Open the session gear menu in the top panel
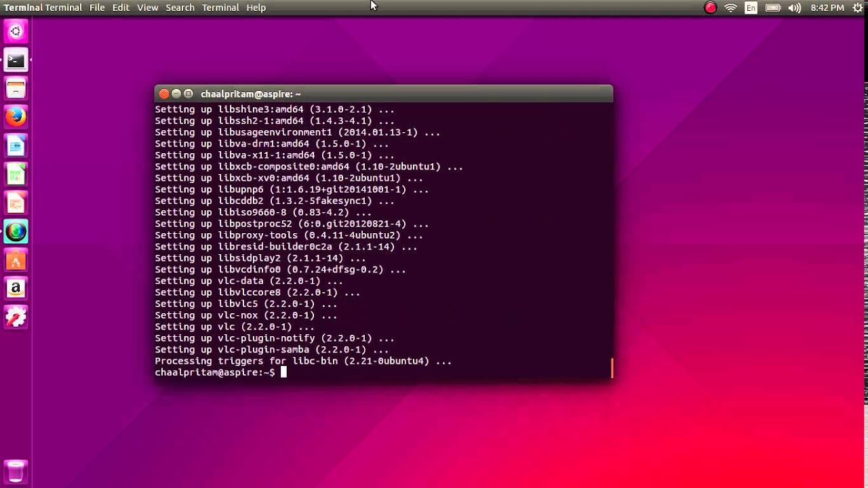868x488 pixels. pyautogui.click(x=858, y=7)
